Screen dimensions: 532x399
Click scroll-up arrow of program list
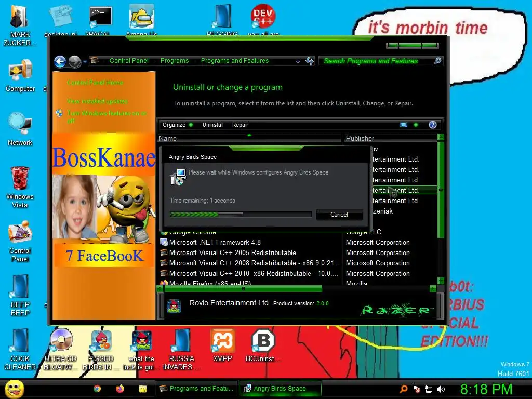(x=441, y=137)
